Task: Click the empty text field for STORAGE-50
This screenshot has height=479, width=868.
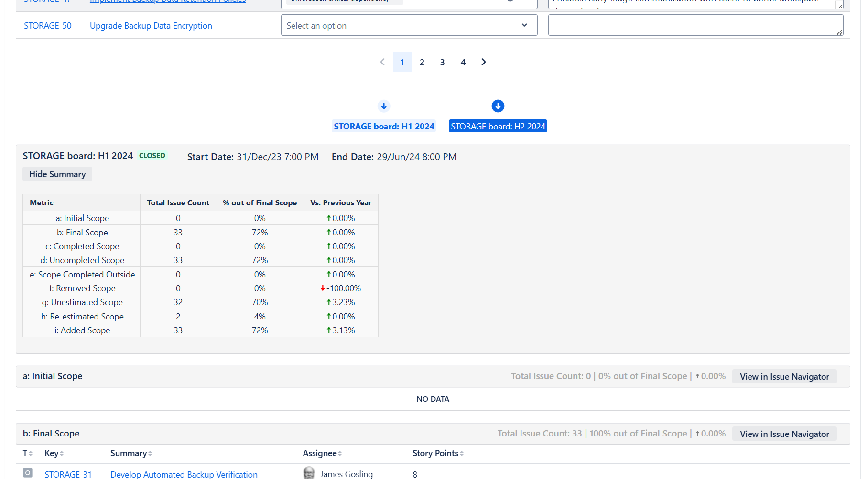Action: [x=695, y=25]
